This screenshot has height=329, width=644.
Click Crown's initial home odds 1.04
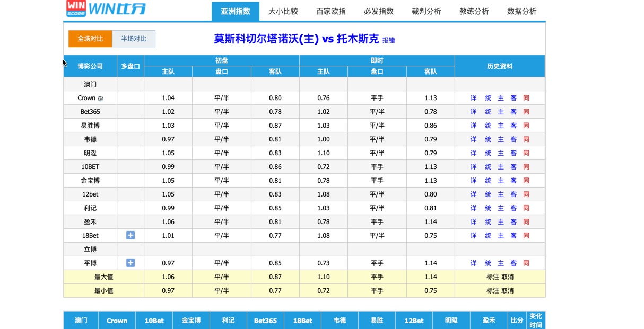pos(168,98)
